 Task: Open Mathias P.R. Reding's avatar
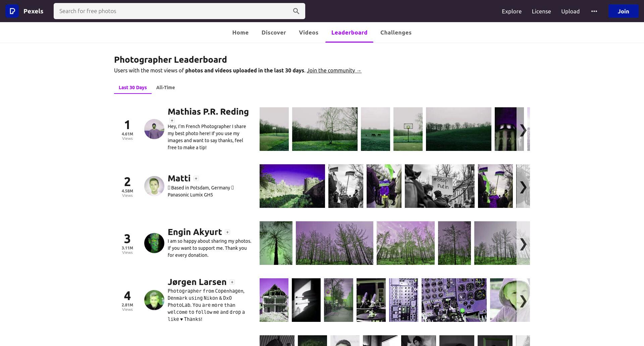(x=154, y=129)
